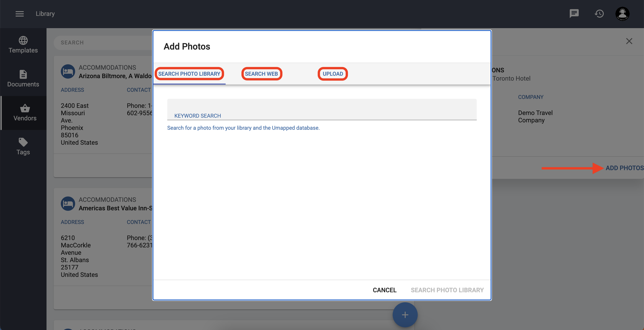Cancel the Add Photos dialog
The height and width of the screenshot is (330, 644).
[385, 290]
